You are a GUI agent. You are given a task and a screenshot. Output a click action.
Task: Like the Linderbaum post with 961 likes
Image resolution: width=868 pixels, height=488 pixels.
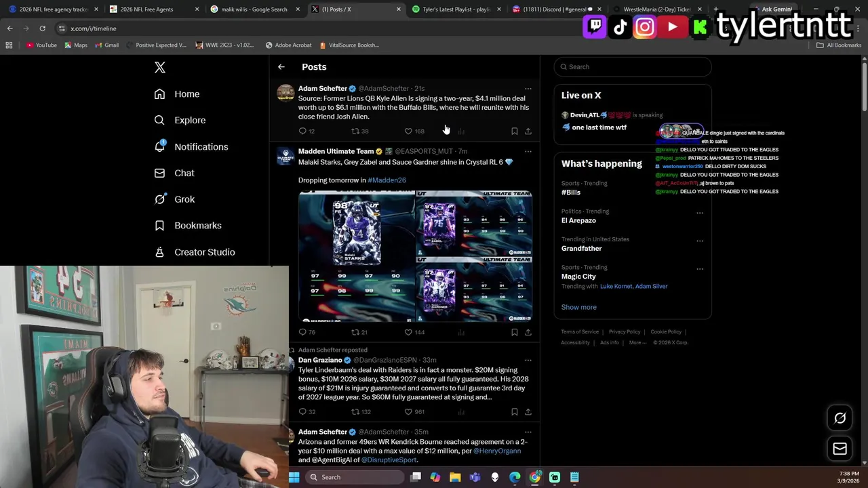pyautogui.click(x=414, y=411)
